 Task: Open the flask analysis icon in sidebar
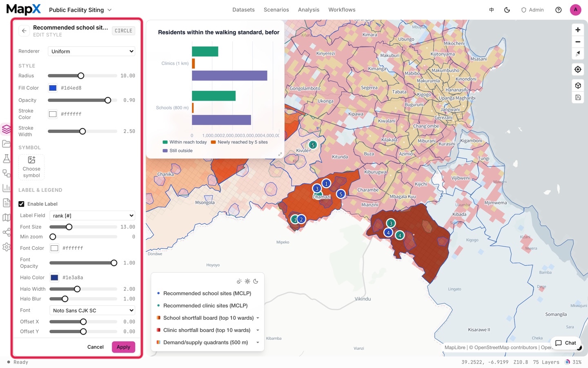(6, 159)
